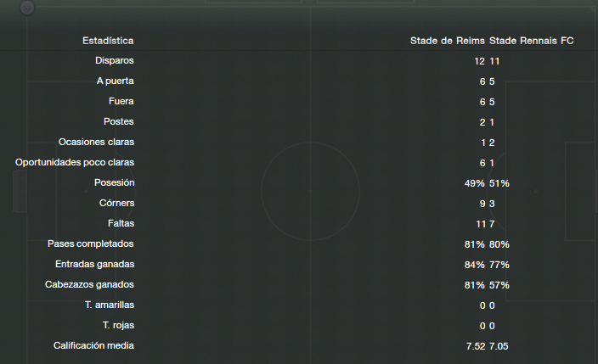The width and height of the screenshot is (598, 364).
Task: Click the T. amarillas label
Action: (110, 305)
